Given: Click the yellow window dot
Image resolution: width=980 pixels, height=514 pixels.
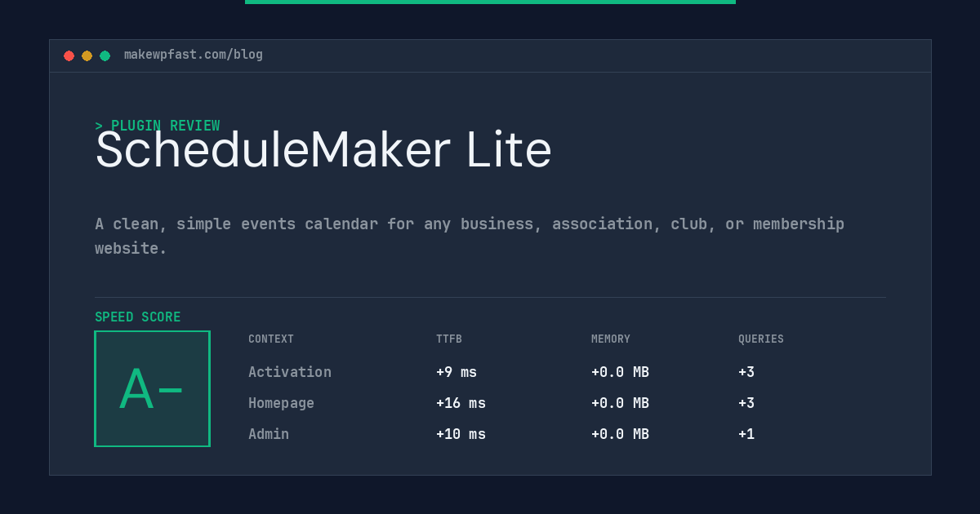Looking at the screenshot, I should (87, 55).
